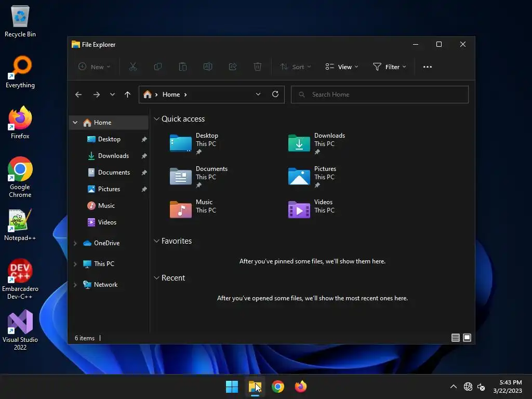Image resolution: width=532 pixels, height=399 pixels.
Task: Switch to large thumbnails view icon
Action: point(467,338)
